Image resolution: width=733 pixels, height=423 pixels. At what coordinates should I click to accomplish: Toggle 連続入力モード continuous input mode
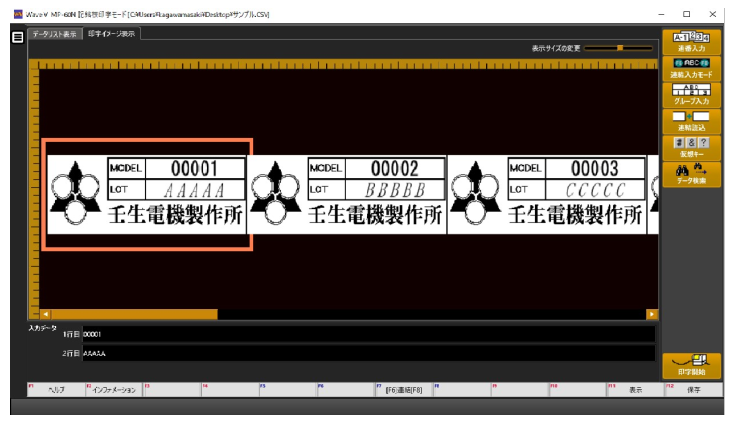click(x=691, y=67)
